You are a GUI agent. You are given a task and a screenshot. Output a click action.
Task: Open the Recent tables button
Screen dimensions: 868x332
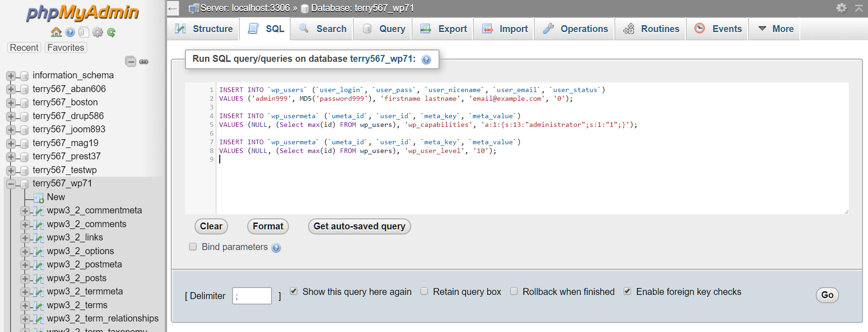click(x=24, y=48)
